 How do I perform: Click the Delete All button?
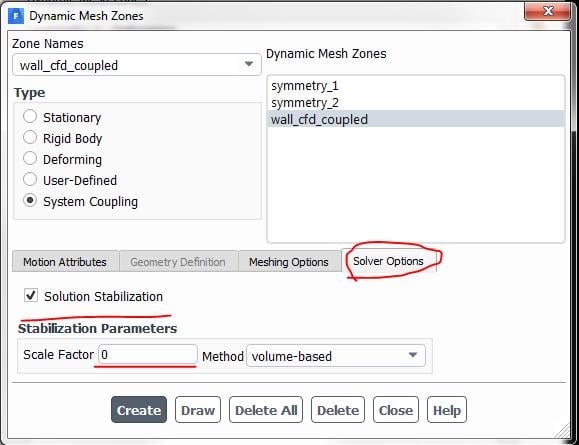[266, 410]
